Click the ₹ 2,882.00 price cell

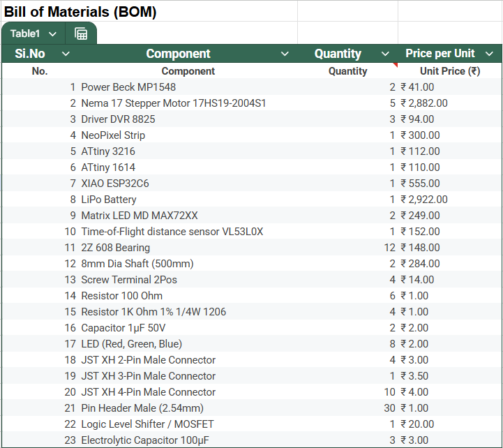(450, 103)
